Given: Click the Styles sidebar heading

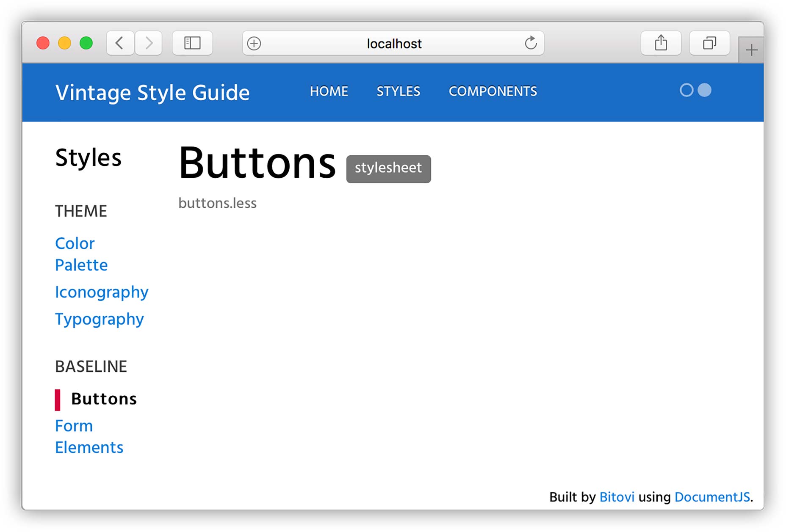Looking at the screenshot, I should [88, 158].
